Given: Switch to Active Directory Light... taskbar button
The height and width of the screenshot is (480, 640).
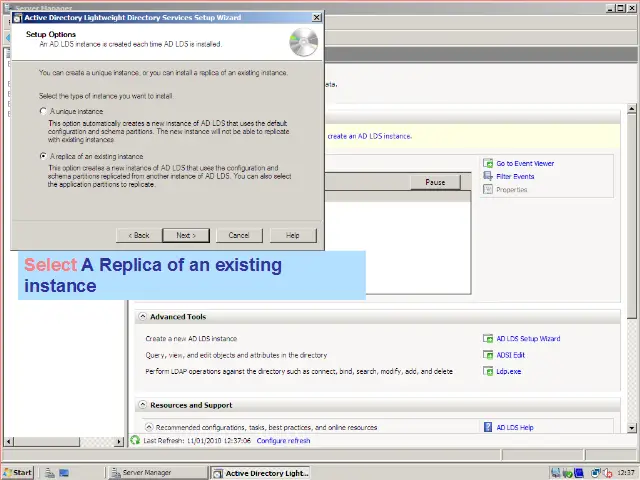Looking at the screenshot, I should pos(260,473).
